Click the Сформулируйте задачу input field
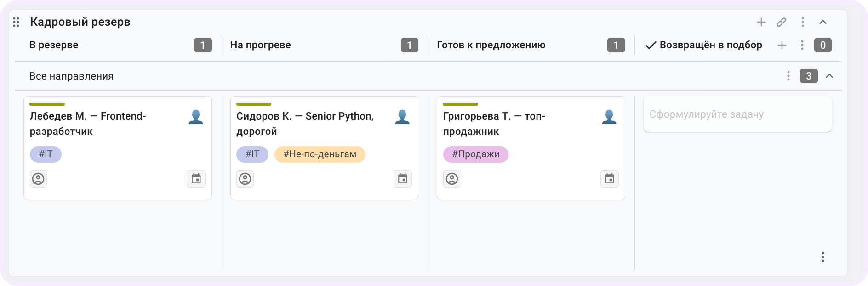Screen dimensions: 868x286 [737, 114]
